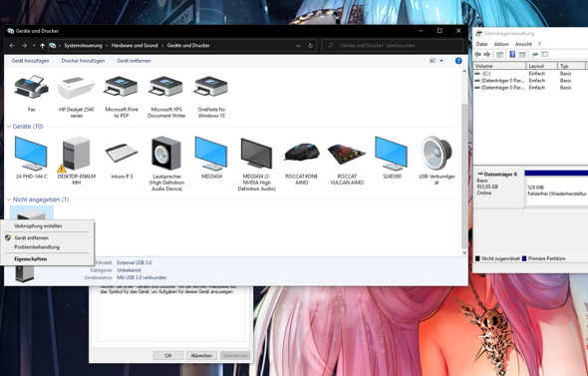Choose Eigenschaften from context menu
588x376 pixels.
tap(47, 259)
